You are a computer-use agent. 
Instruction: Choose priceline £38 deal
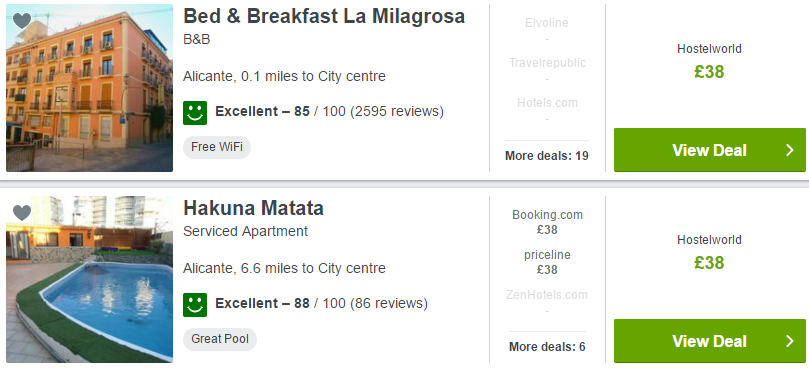point(547,262)
